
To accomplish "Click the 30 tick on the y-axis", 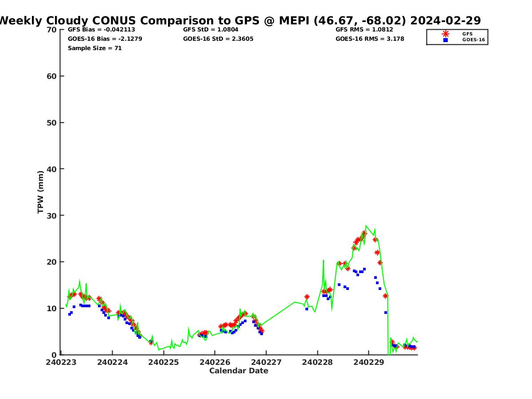I will click(x=52, y=215).
